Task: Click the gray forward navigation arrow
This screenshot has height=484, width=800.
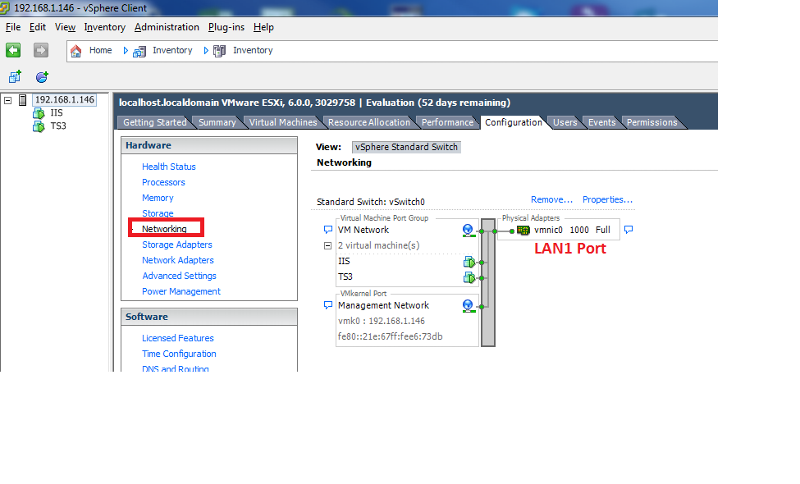Action: point(41,50)
